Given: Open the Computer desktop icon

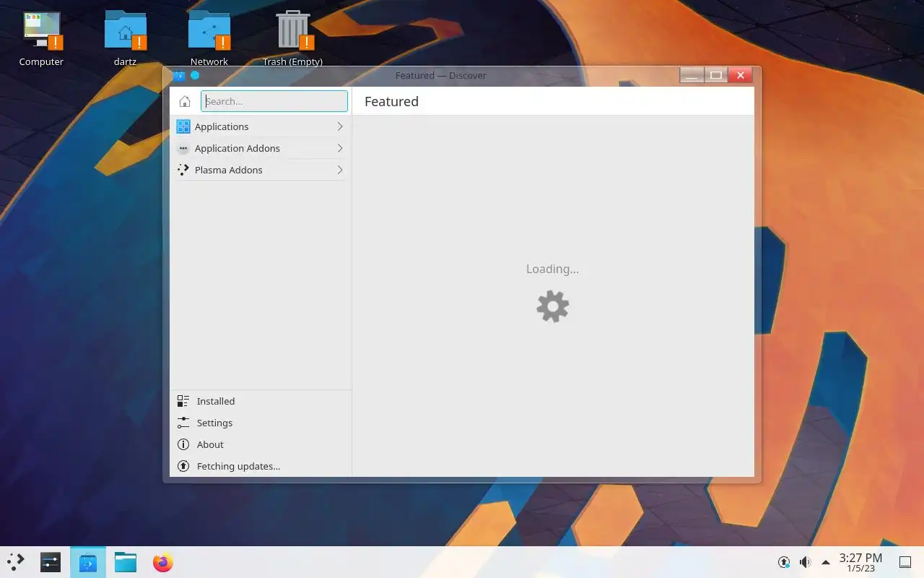Looking at the screenshot, I should pyautogui.click(x=41, y=39).
